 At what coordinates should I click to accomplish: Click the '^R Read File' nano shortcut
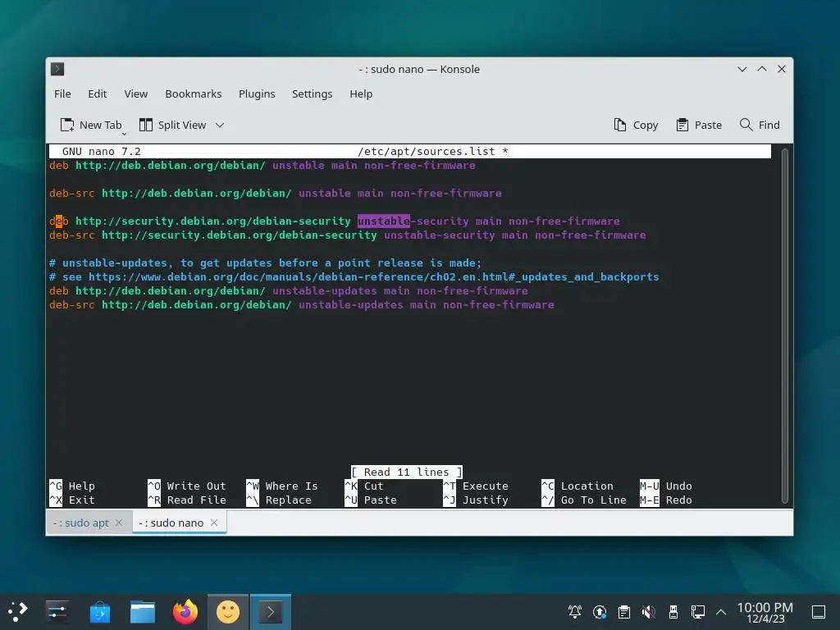pos(187,500)
